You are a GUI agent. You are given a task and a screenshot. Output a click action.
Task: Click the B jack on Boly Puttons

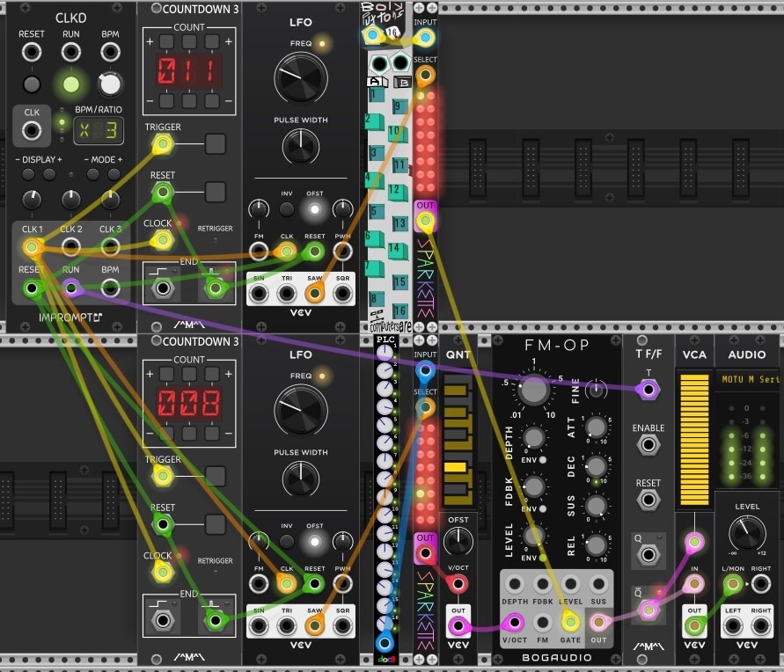coord(400,63)
